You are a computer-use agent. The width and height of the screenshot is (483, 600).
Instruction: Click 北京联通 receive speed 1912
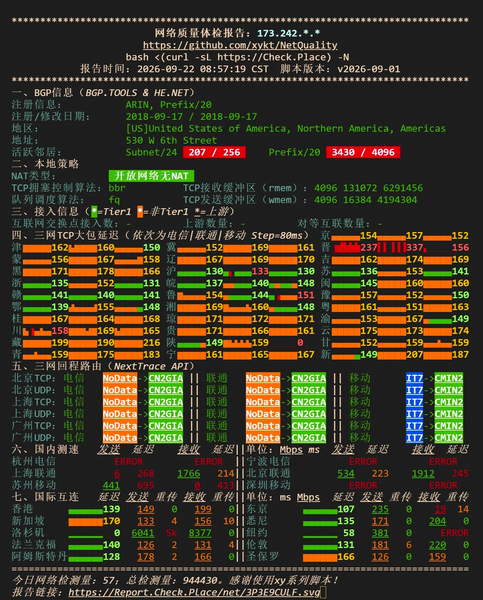pos(423,473)
